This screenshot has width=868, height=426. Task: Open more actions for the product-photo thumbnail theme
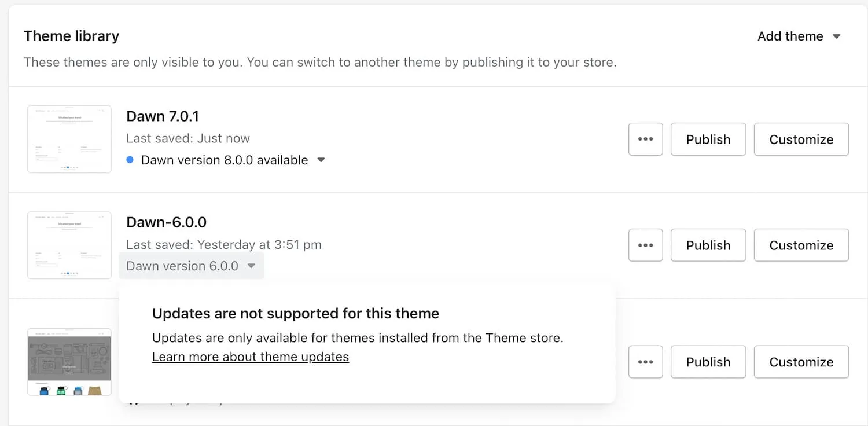(645, 362)
